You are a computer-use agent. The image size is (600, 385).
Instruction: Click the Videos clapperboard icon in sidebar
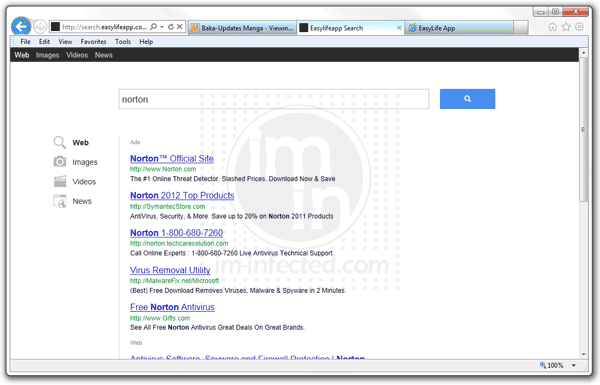pos(60,181)
